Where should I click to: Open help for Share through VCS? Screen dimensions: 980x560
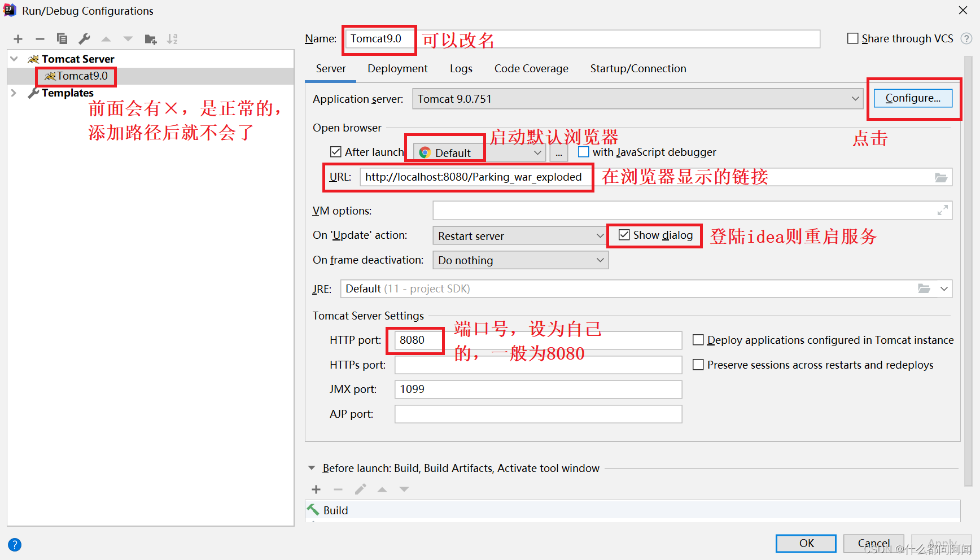(x=966, y=38)
